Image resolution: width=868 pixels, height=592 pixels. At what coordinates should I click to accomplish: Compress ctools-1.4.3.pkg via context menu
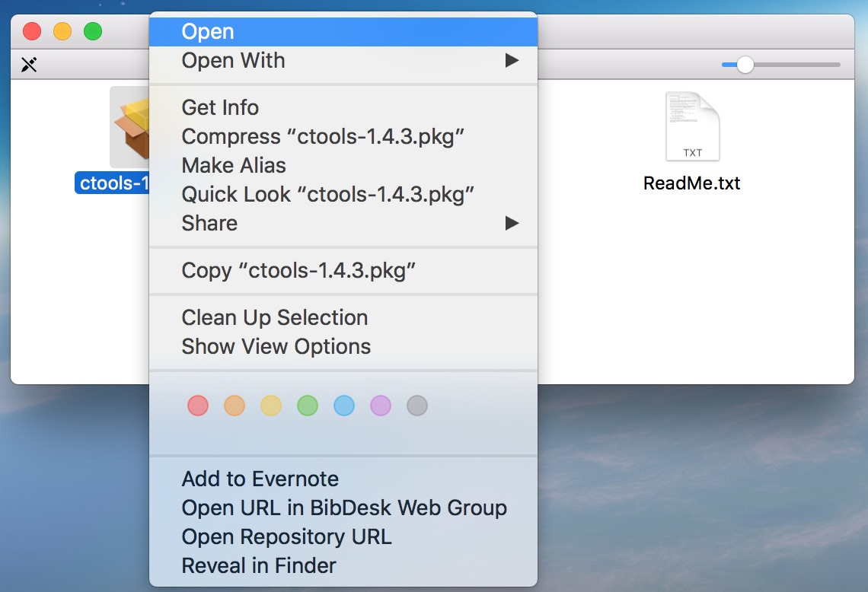coord(323,136)
